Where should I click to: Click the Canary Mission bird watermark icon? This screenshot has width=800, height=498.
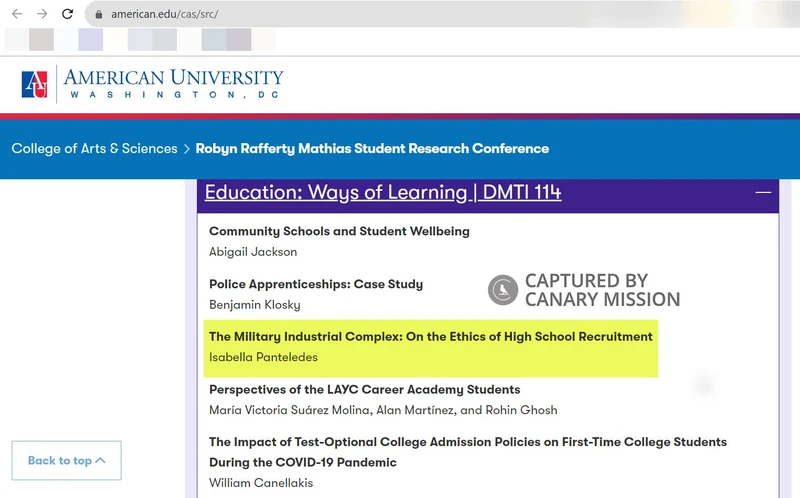[x=502, y=290]
